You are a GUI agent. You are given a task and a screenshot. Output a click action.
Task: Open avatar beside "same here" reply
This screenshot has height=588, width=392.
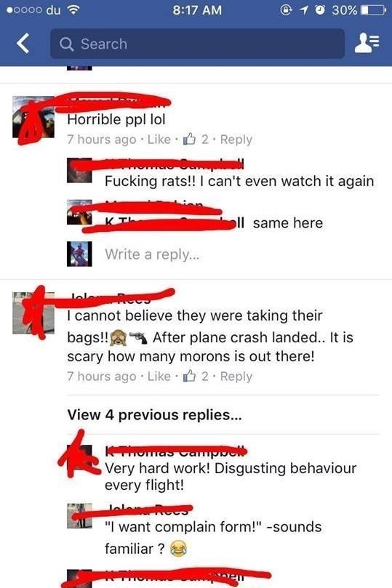(x=79, y=212)
